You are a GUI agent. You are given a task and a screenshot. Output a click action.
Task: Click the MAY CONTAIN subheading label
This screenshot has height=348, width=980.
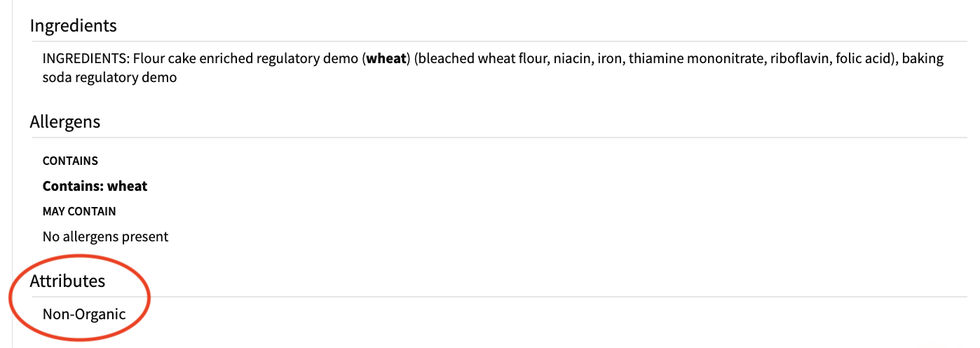[x=79, y=211]
